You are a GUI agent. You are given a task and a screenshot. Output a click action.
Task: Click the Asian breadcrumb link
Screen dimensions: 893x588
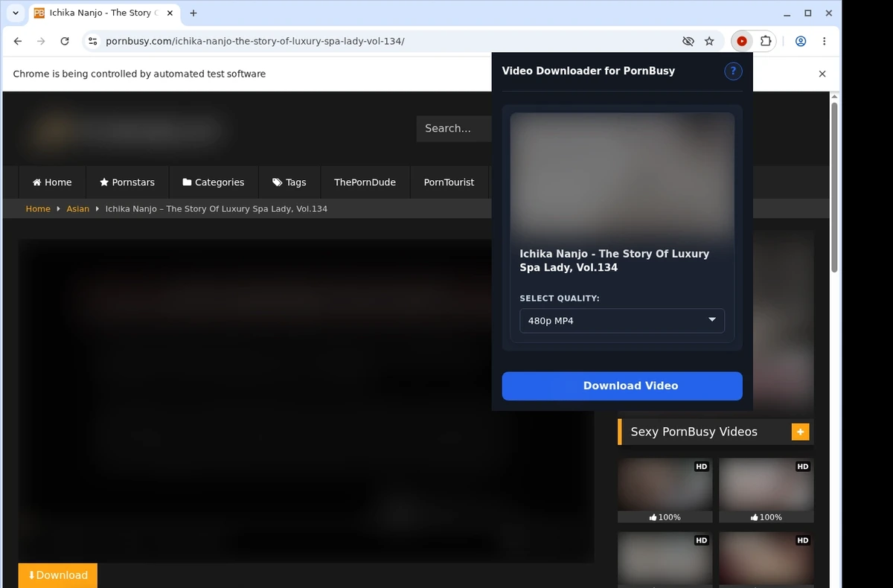[x=77, y=209]
